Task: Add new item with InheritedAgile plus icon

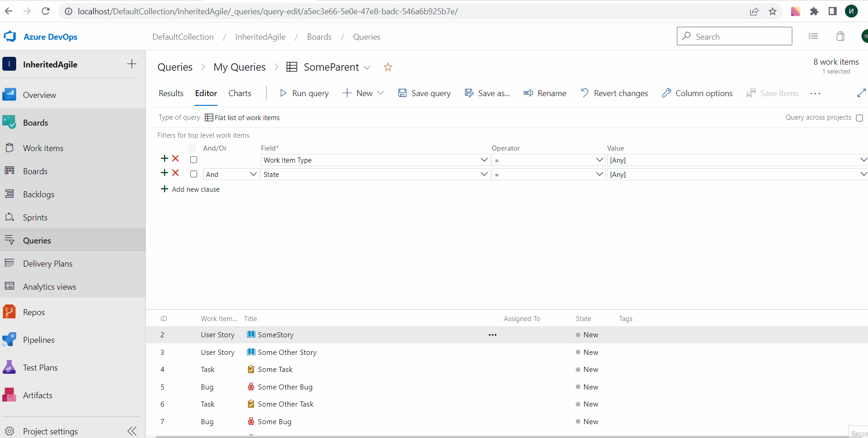Action: (132, 64)
